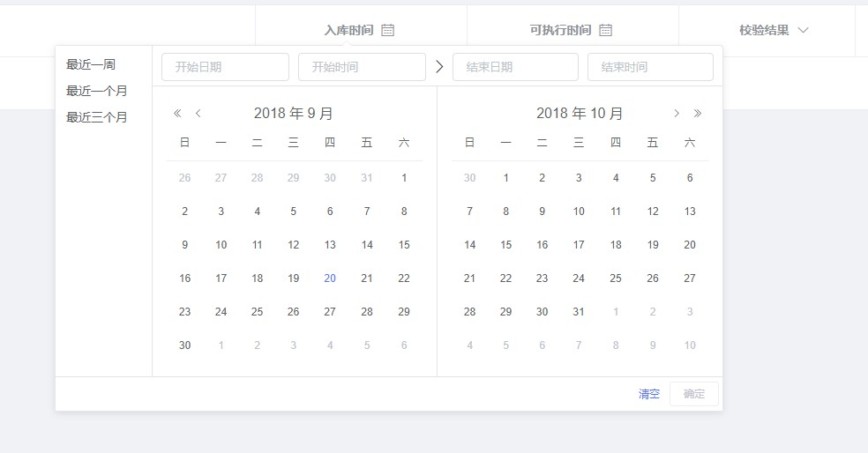This screenshot has width=868, height=453.
Task: Go to previous year with double-left arrow
Action: point(177,114)
